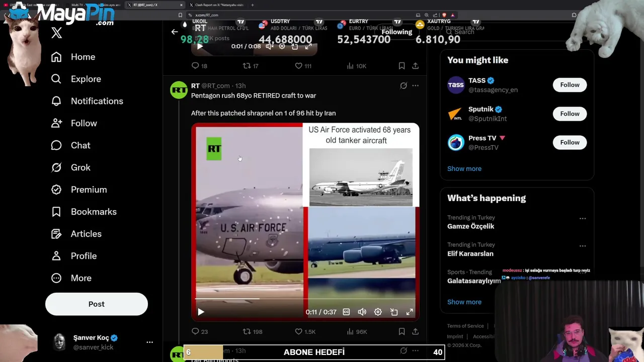Open a new browser tab
This screenshot has width=644, height=362.
(252, 5)
